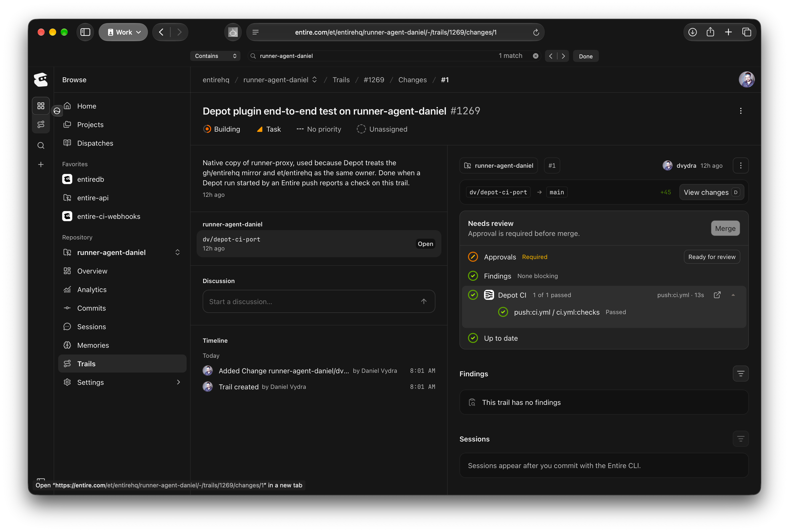Click the Safari share icon
The width and height of the screenshot is (789, 532).
tap(710, 32)
